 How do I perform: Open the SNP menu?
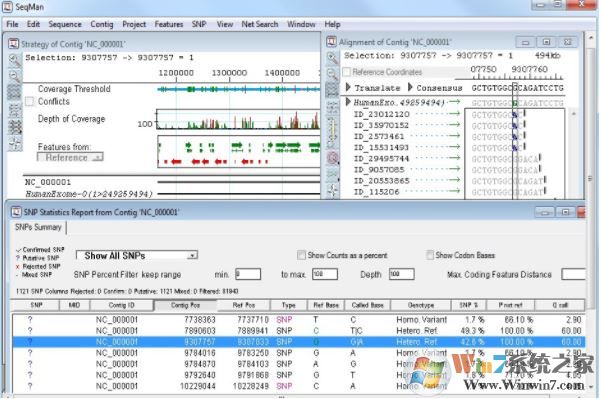(x=199, y=24)
